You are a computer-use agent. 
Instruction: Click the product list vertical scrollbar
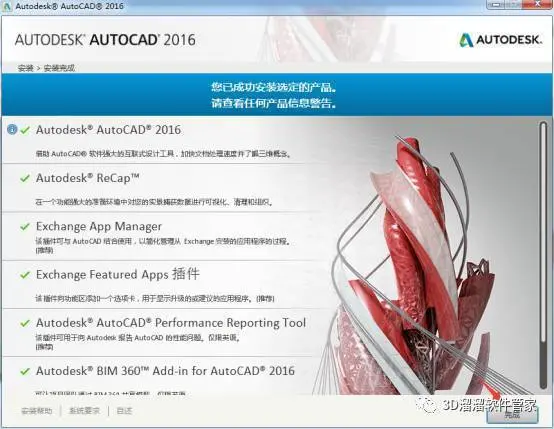[543, 254]
